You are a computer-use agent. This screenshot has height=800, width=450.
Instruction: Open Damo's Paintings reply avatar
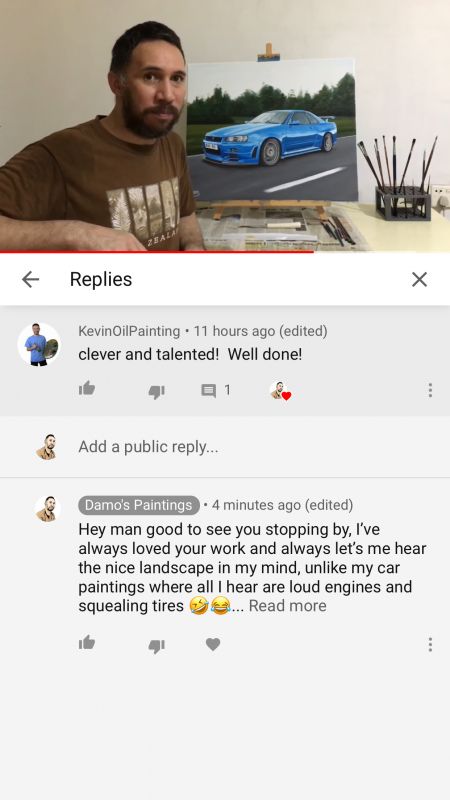(x=47, y=509)
